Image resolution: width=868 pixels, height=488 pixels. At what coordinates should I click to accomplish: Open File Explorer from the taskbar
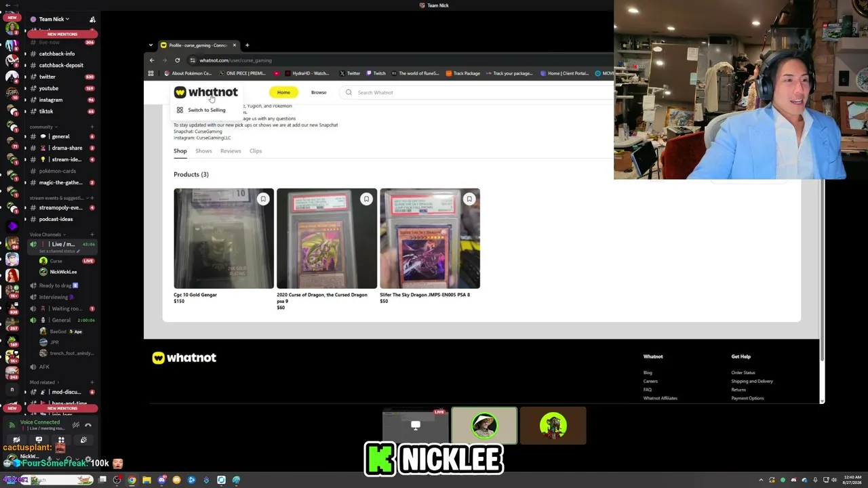click(x=146, y=480)
